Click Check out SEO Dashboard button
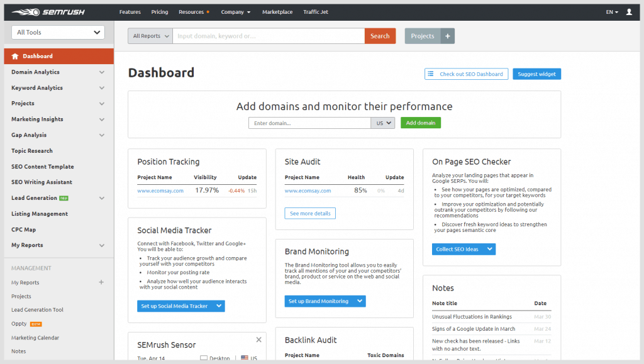Screen dimensions: 644x364 [x=466, y=74]
